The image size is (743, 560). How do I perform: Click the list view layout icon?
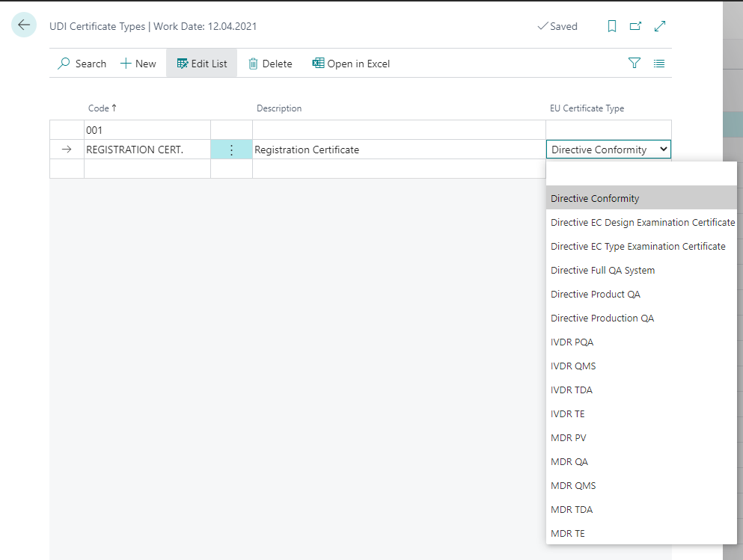tap(659, 64)
